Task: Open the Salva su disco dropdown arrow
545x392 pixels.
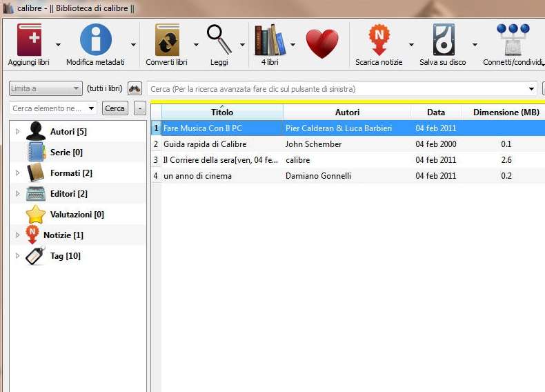Action: (x=475, y=45)
